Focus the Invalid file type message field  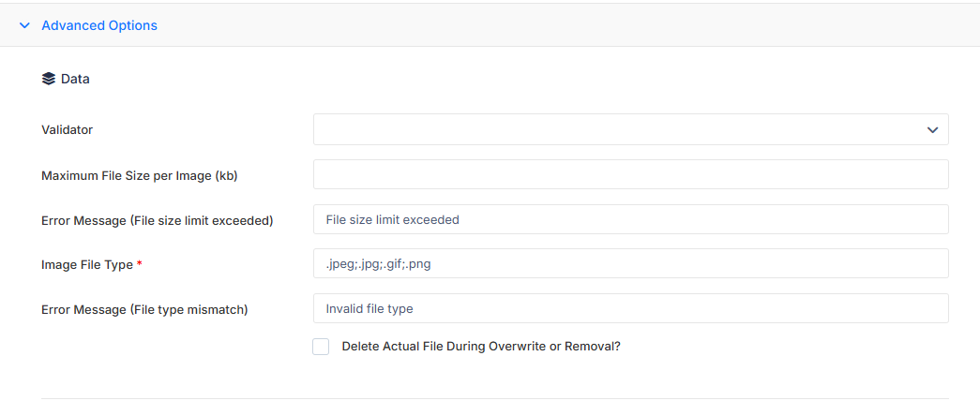point(630,308)
